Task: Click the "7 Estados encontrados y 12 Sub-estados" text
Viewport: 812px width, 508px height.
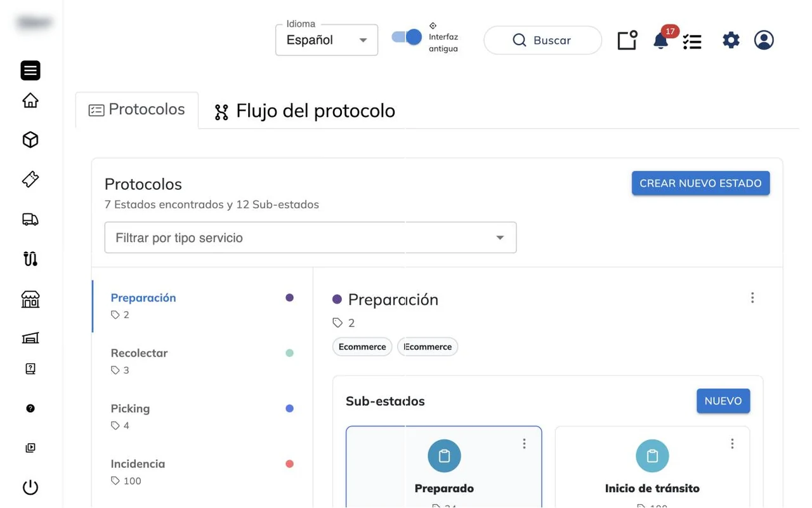Action: point(212,204)
